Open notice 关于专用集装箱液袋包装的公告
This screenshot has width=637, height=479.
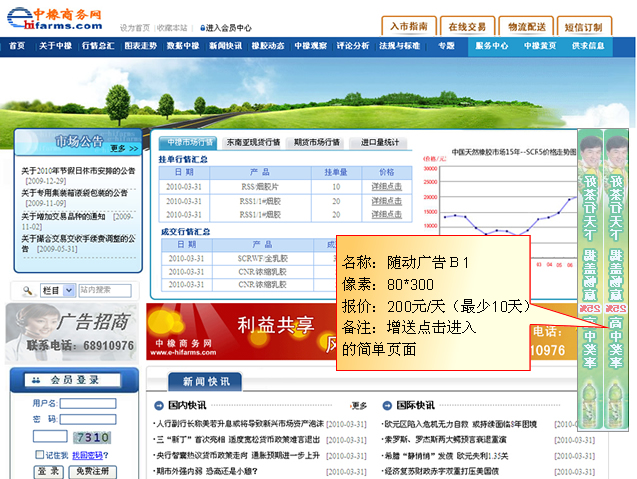[x=74, y=193]
